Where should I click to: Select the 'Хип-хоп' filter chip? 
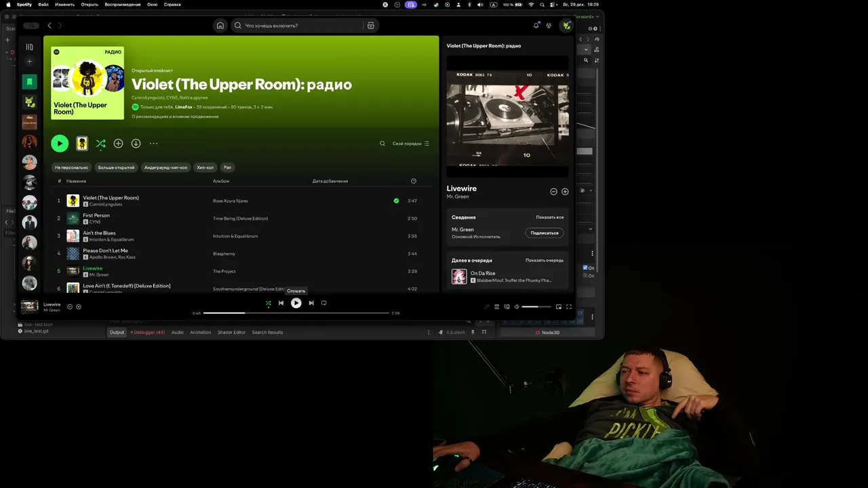click(x=205, y=167)
